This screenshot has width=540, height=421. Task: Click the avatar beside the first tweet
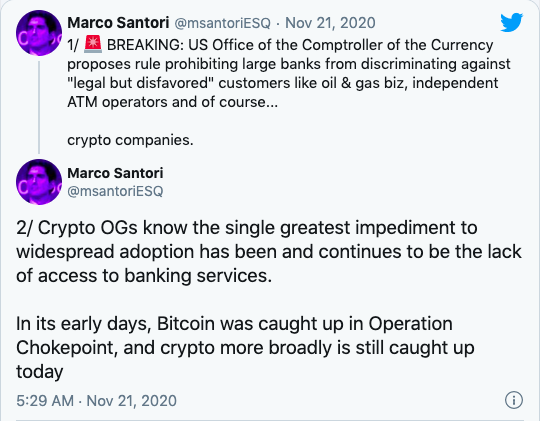39,33
